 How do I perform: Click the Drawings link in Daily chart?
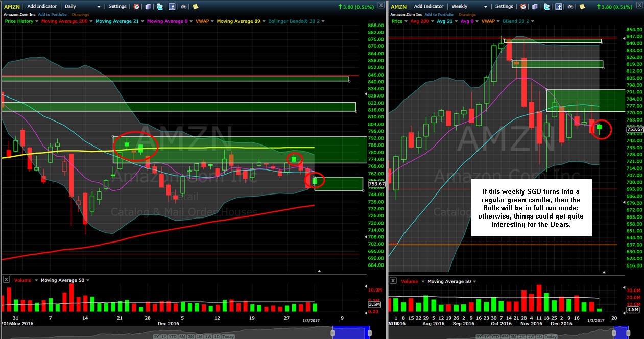[x=80, y=15]
